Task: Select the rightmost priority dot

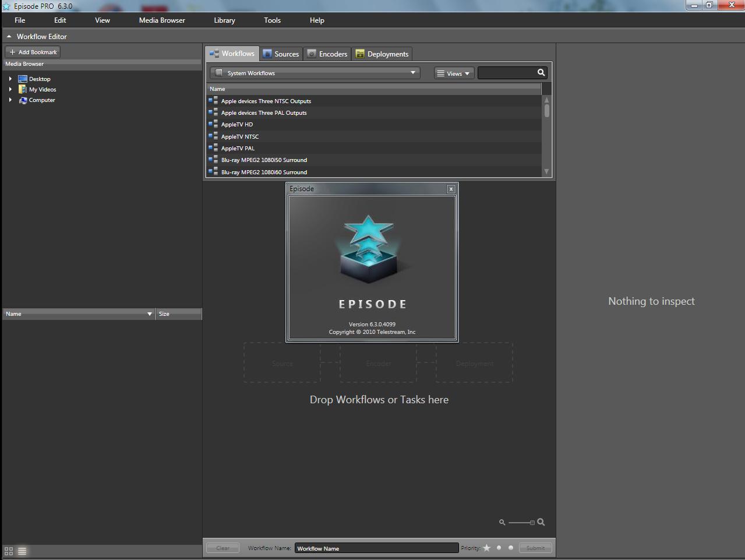Action: (511, 548)
